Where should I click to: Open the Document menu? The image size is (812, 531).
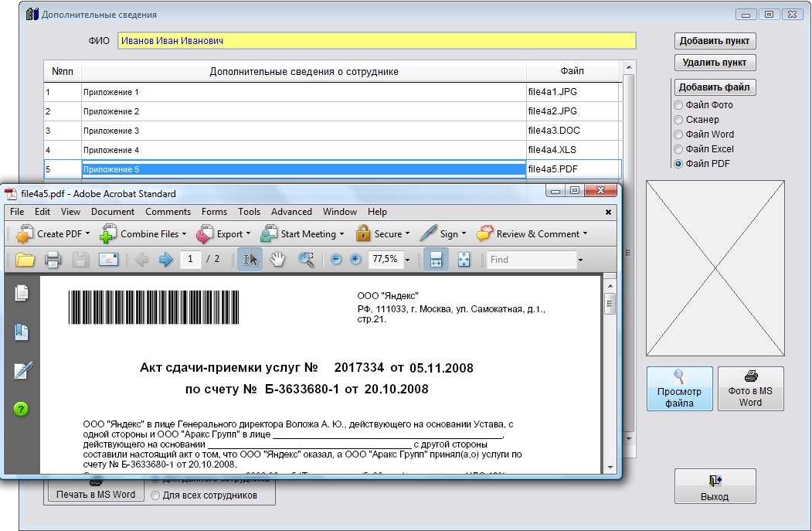pos(113,212)
